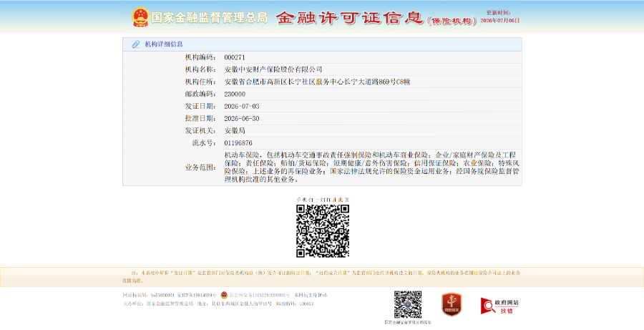Click the 国家金融监督管理总局 header text

210,18
